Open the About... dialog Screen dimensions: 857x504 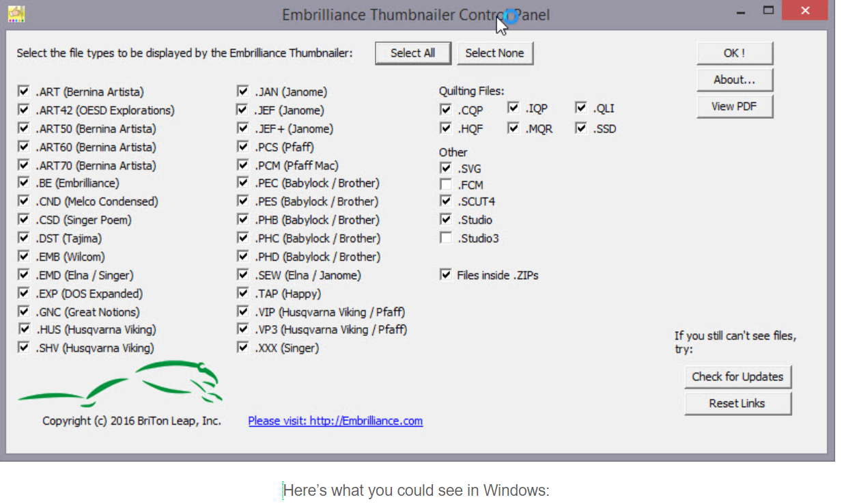tap(735, 80)
